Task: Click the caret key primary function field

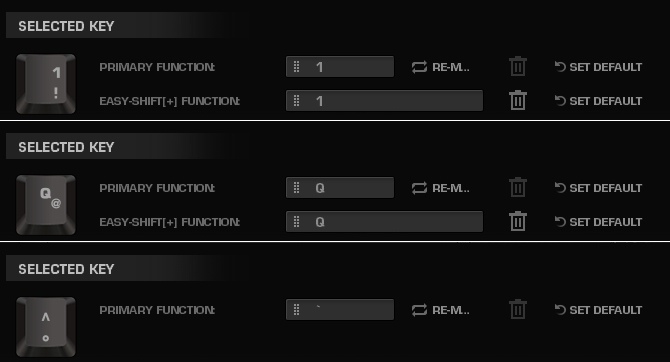Action: coord(340,309)
